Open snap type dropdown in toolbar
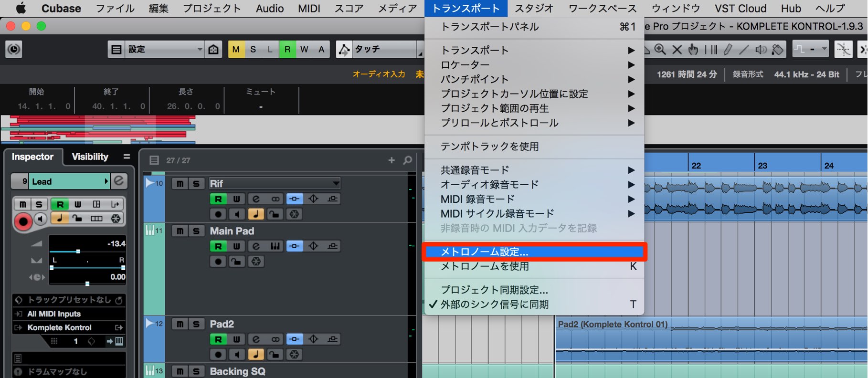The height and width of the screenshot is (378, 868). coord(810,49)
